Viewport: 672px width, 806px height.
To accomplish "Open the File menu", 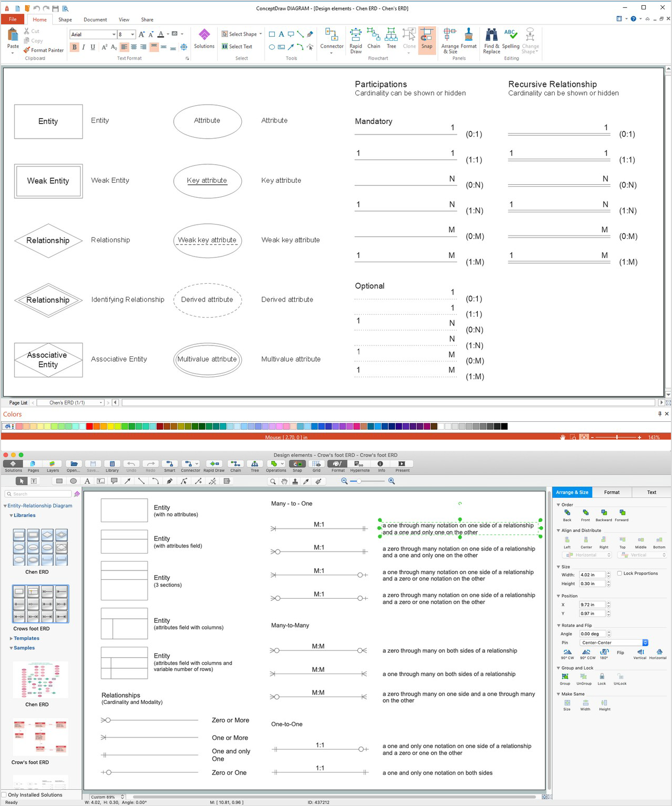I will click(x=12, y=19).
